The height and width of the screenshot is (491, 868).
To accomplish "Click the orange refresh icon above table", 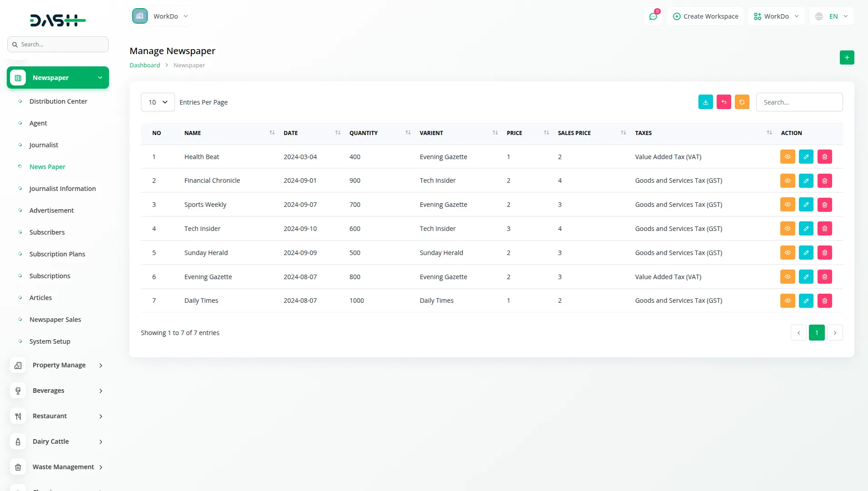I will pyautogui.click(x=742, y=102).
